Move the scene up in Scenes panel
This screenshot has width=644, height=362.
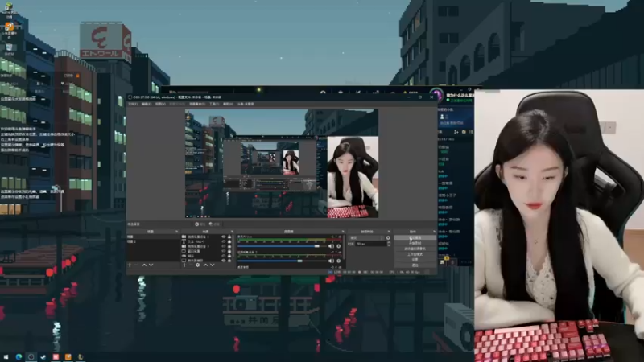tap(145, 265)
